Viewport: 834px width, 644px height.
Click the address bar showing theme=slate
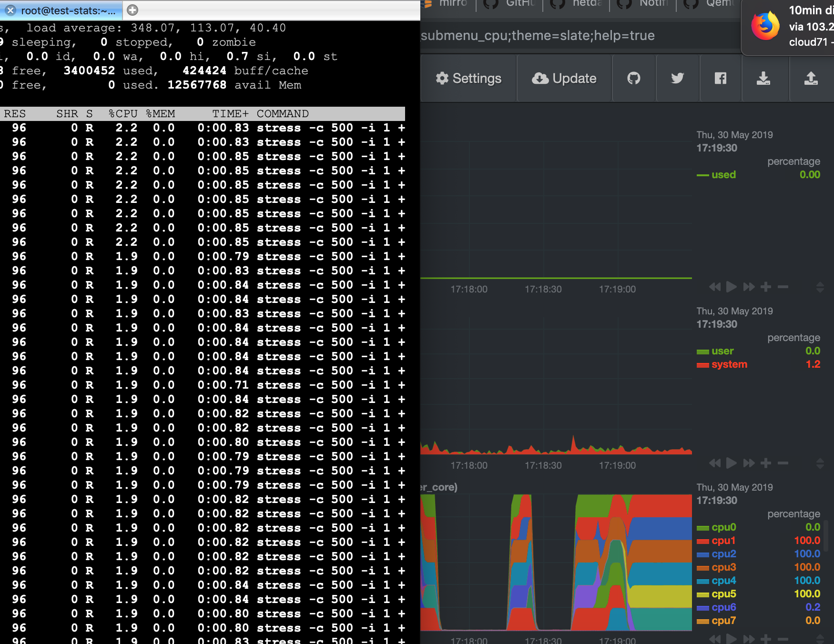pyautogui.click(x=539, y=35)
